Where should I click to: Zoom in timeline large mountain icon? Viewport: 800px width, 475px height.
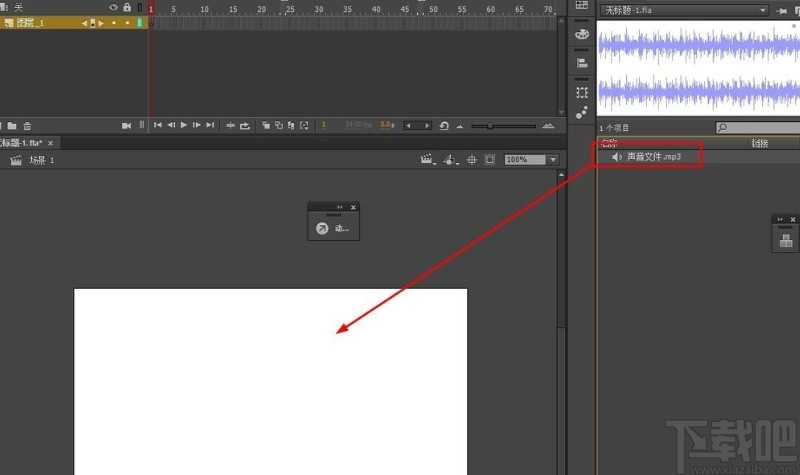(x=548, y=126)
